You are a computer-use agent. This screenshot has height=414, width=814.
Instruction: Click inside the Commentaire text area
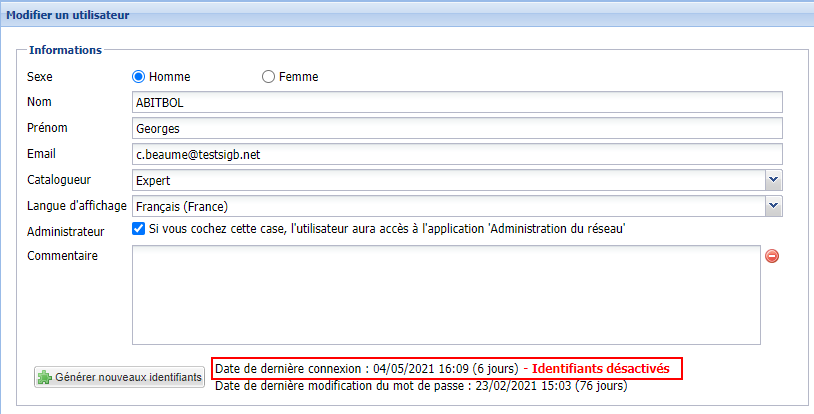click(x=446, y=295)
